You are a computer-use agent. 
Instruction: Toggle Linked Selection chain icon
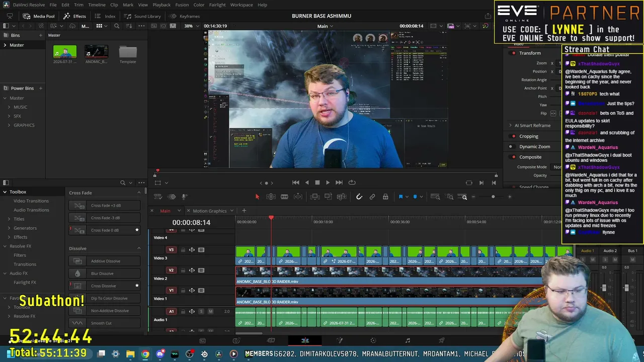tap(372, 197)
